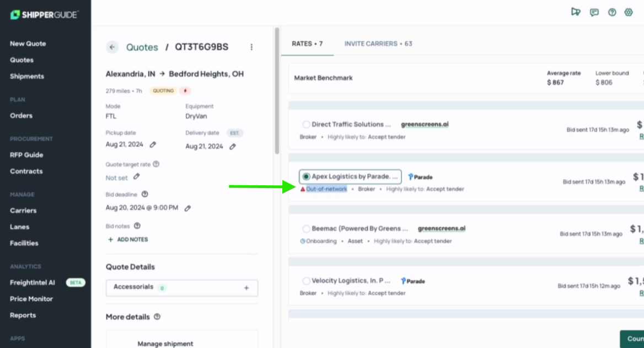Screen dimensions: 644x348
Task: Click the Market Benchmark heading
Action: click(323, 78)
